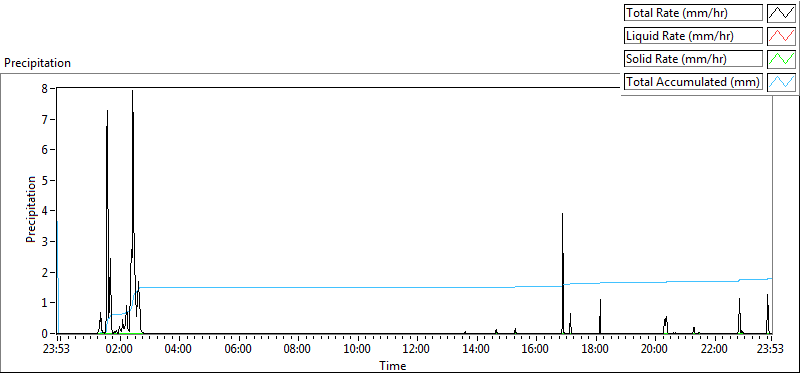This screenshot has width=800, height=373.
Task: Click the Precipitation graph caption label
Action: (37, 63)
